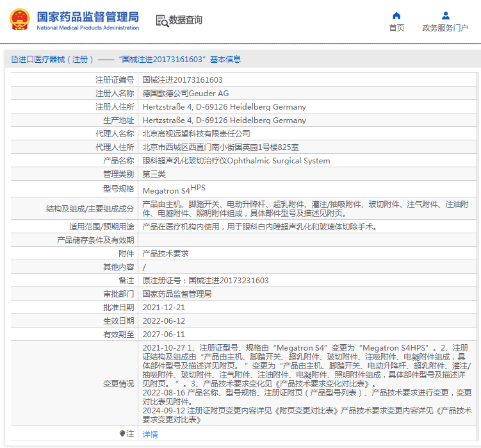Click the 备注 label
This screenshot has height=448, width=481.
(126, 280)
